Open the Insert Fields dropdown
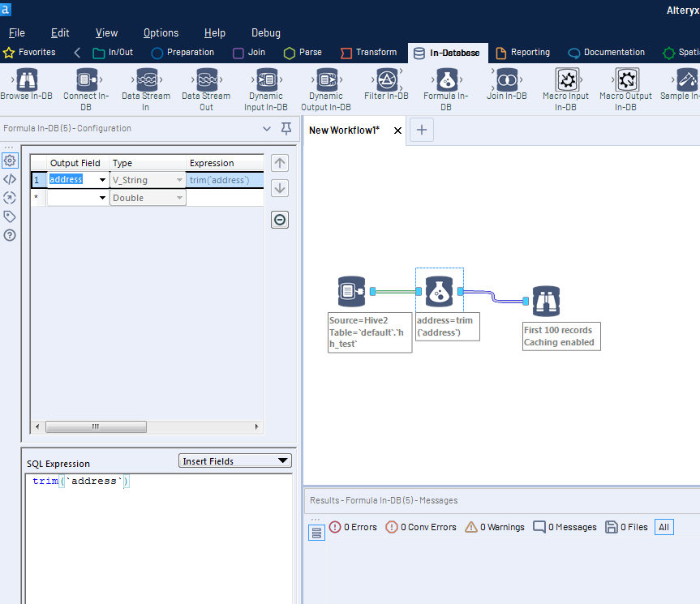The height and width of the screenshot is (604, 700). (234, 460)
